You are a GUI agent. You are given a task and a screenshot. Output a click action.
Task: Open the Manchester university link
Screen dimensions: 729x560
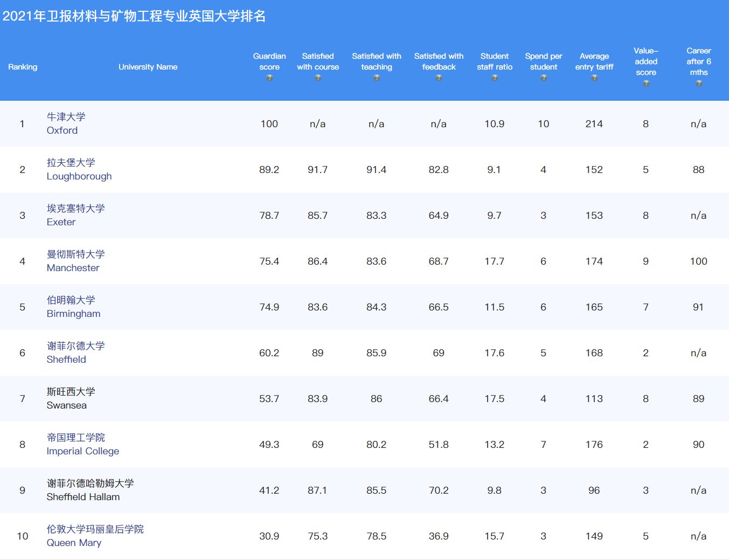(x=75, y=261)
